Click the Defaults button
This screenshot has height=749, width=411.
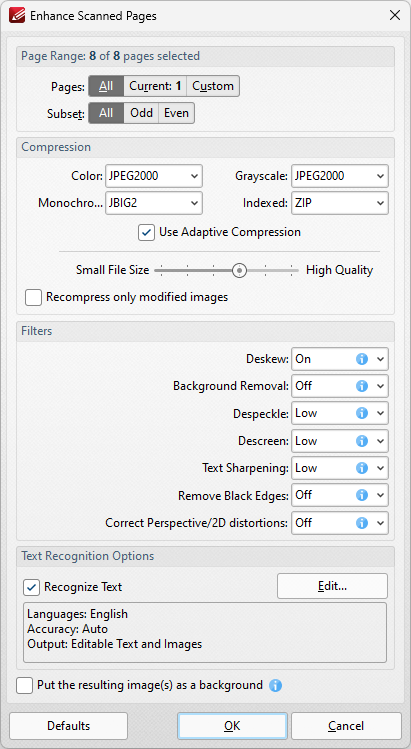[68, 726]
